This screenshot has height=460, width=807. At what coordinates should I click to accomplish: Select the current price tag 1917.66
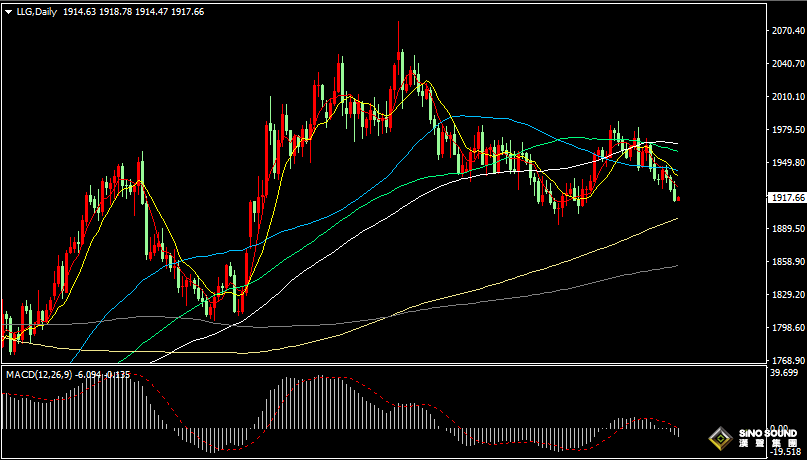point(788,198)
